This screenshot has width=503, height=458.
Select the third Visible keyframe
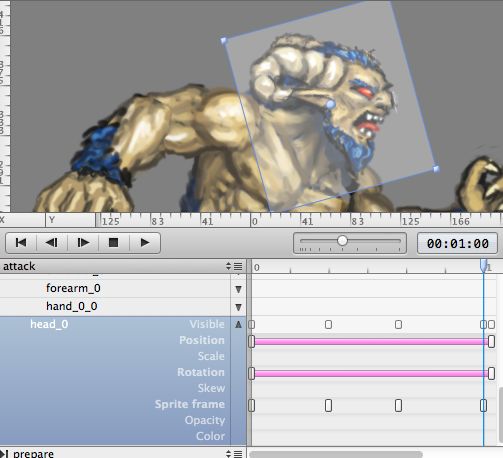398,324
